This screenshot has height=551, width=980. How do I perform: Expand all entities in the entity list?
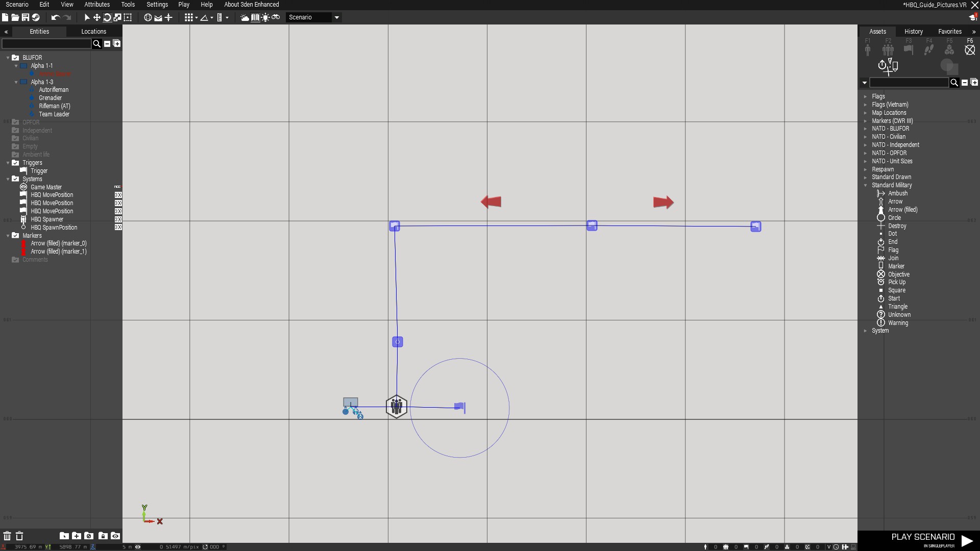pyautogui.click(x=117, y=44)
